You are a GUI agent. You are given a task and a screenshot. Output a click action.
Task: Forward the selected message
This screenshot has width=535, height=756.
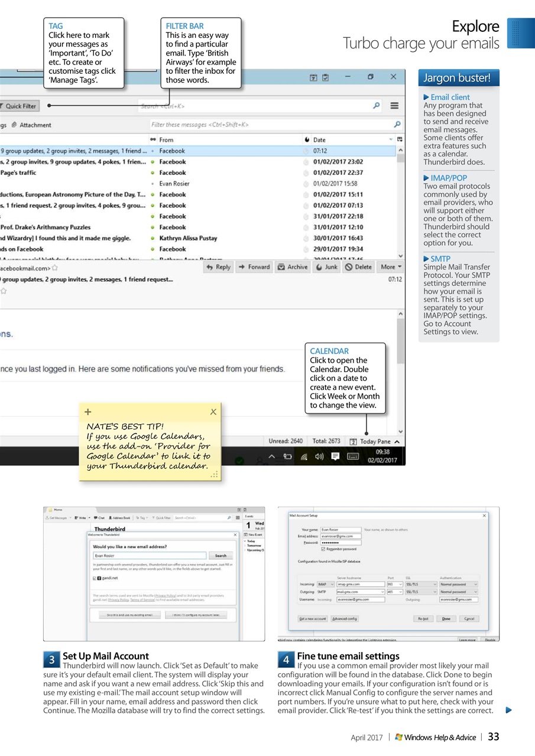254,267
